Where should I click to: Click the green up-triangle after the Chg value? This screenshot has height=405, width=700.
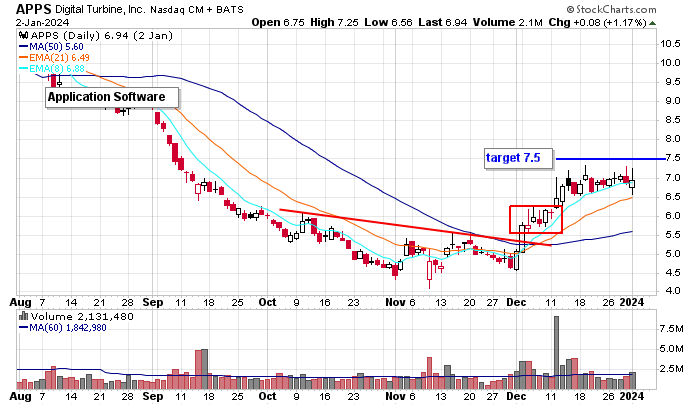(x=652, y=23)
